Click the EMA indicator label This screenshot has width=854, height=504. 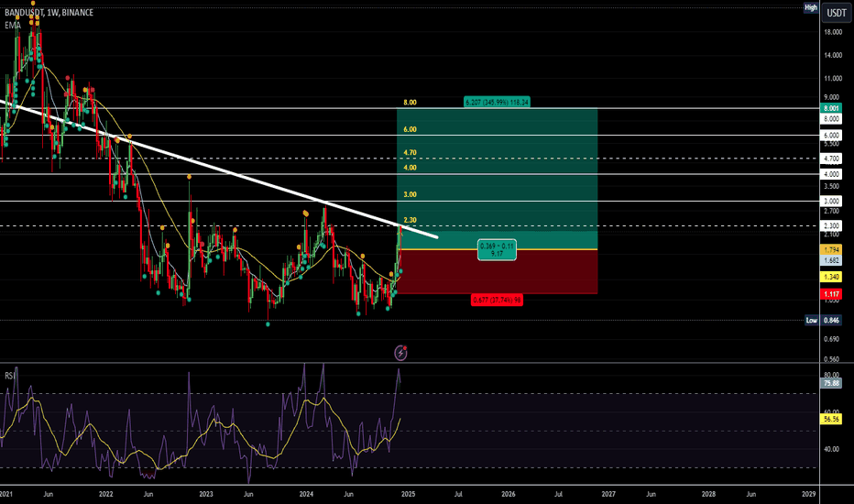pyautogui.click(x=13, y=25)
